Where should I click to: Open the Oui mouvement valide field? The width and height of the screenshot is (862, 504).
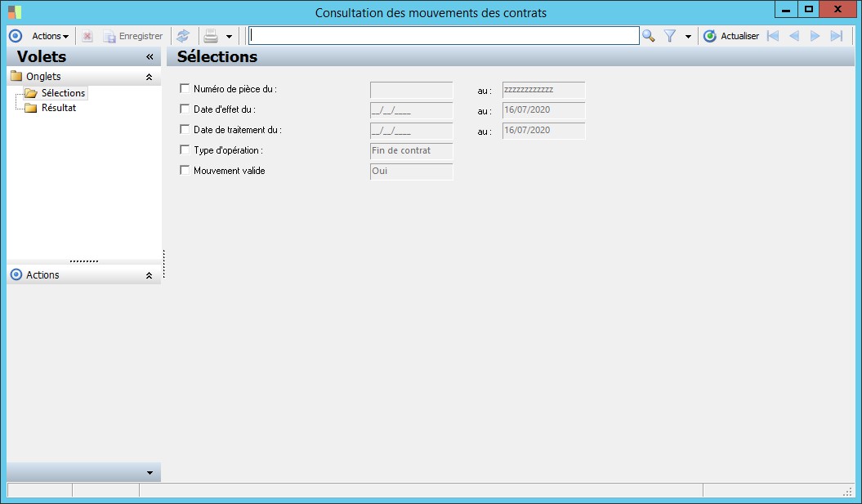tap(412, 172)
